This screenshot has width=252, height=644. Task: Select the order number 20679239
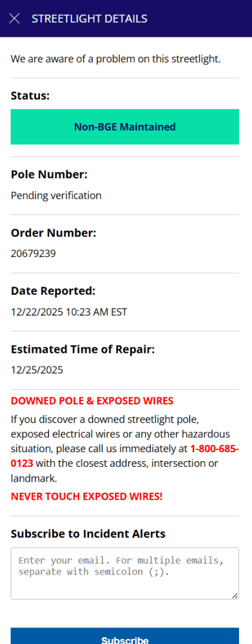(x=34, y=254)
